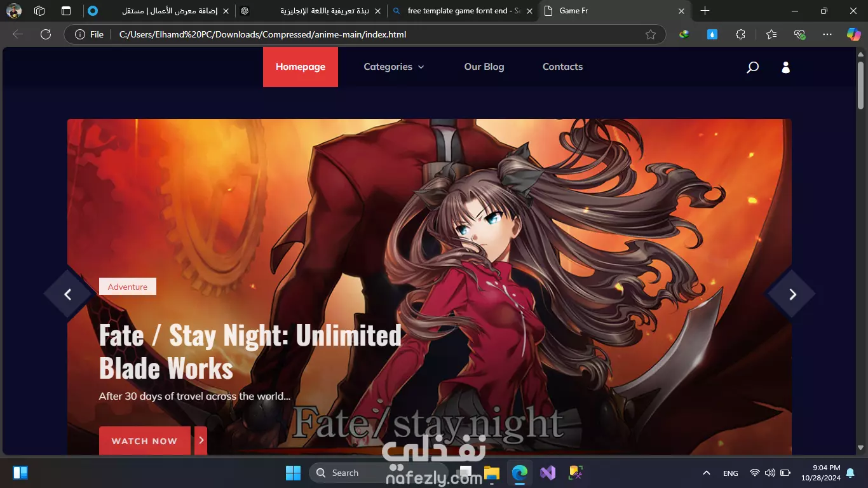Click the colorful extension icon in toolbar
Viewport: 868px width, 488px height.
(684, 34)
